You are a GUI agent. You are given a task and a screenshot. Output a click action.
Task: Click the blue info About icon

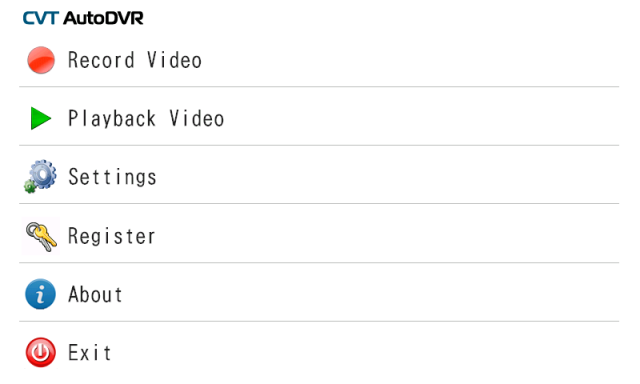40,294
